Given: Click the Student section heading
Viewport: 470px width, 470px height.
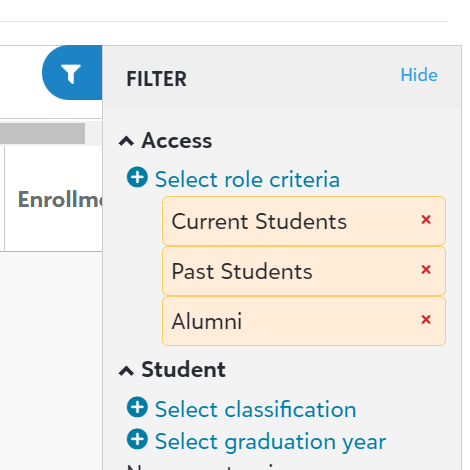Looking at the screenshot, I should click(x=183, y=369).
